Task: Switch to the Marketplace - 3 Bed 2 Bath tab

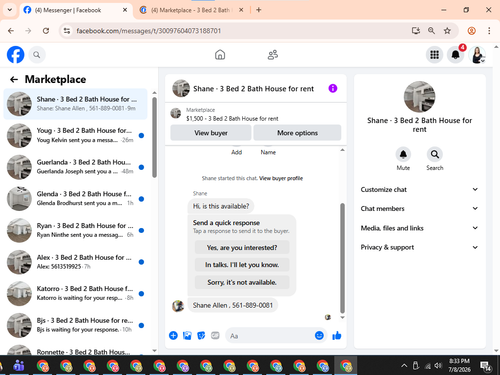Action: [x=191, y=10]
